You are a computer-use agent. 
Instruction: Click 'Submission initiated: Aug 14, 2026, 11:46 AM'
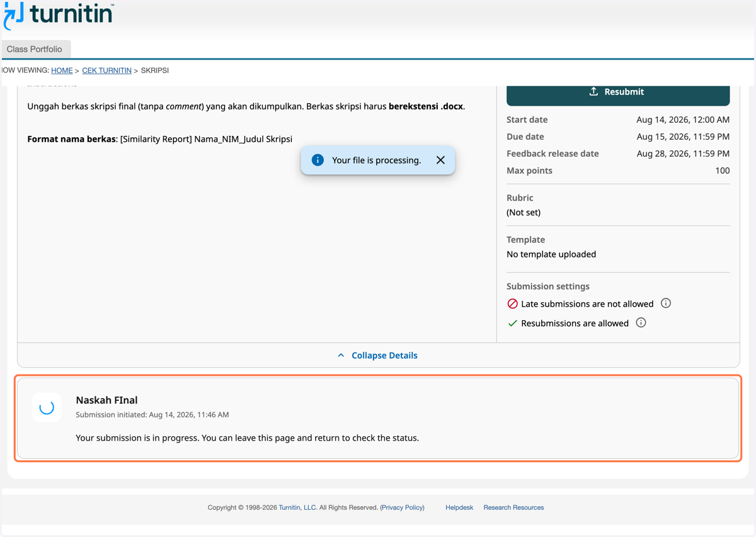click(x=152, y=415)
